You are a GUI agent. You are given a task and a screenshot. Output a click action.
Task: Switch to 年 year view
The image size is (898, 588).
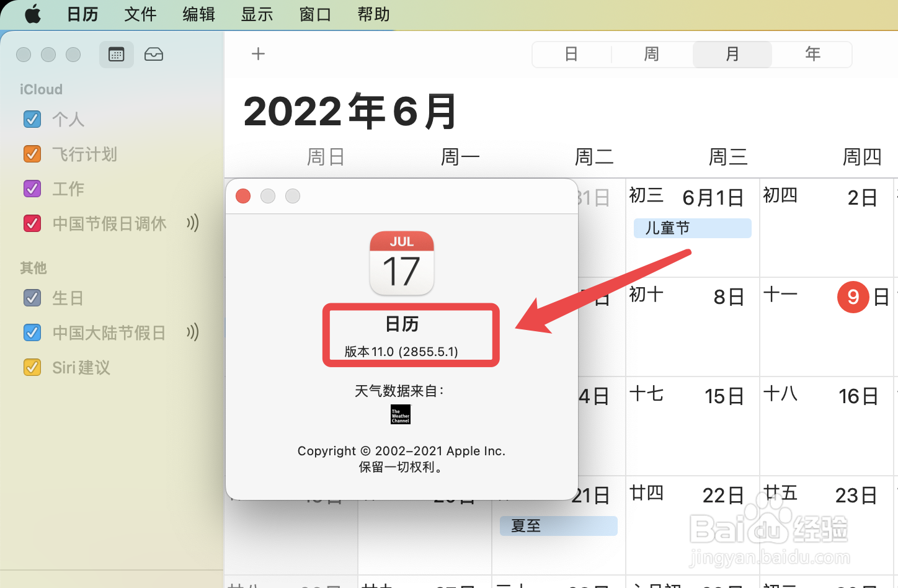812,55
